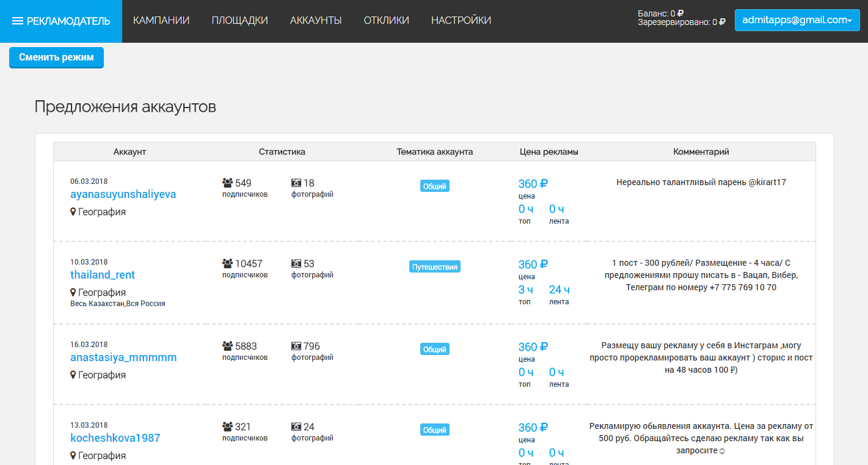Click location pin icon under thailand_rent
Image resolution: width=868 pixels, height=465 pixels.
click(73, 293)
